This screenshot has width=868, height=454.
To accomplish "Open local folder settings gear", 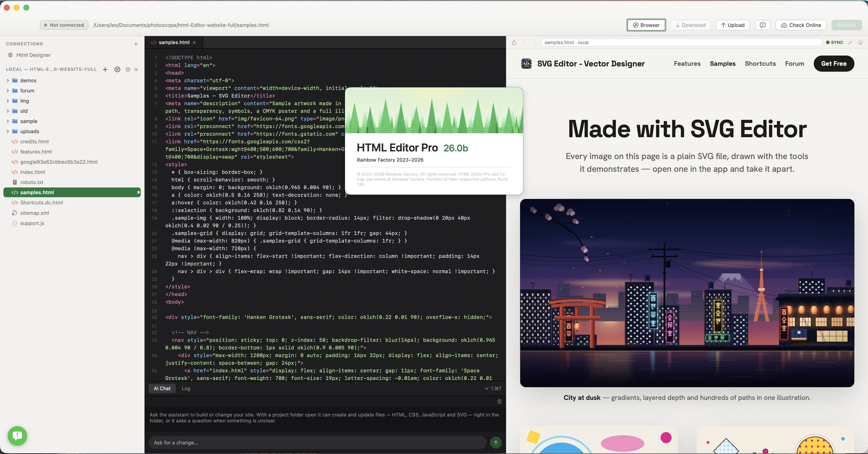I will (128, 69).
